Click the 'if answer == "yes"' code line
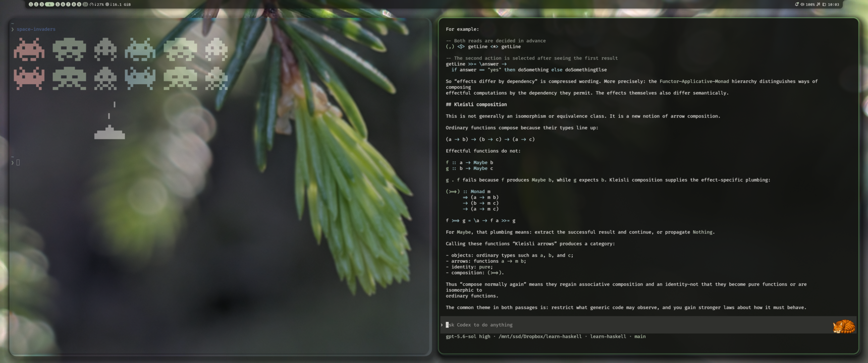The height and width of the screenshot is (363, 868). 529,70
